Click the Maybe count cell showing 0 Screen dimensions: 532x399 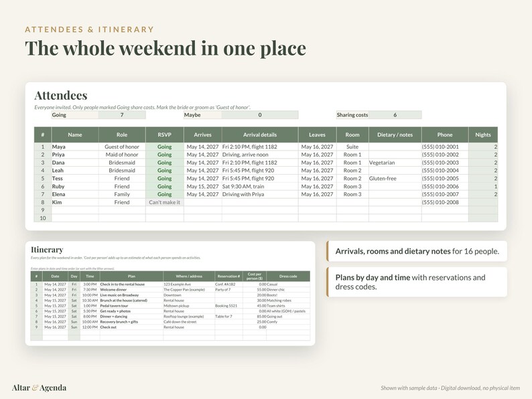[x=260, y=115]
